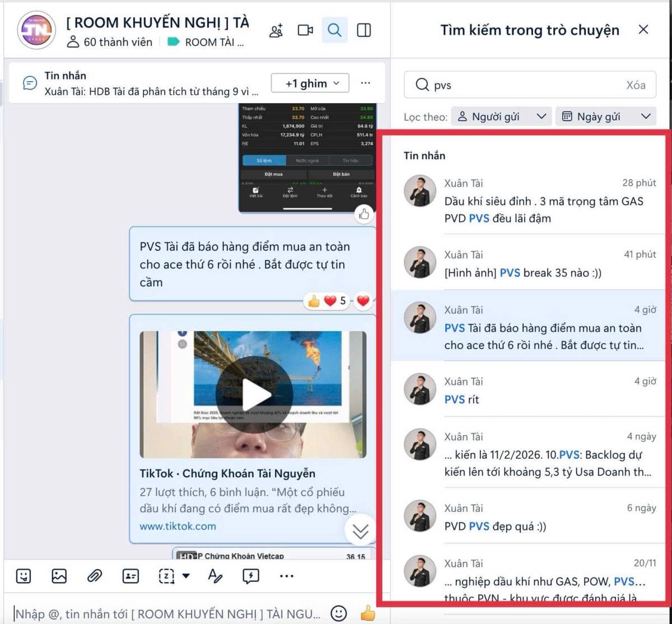Open the 60 thành viên member list
Image resolution: width=672 pixels, height=624 pixels.
(x=110, y=42)
